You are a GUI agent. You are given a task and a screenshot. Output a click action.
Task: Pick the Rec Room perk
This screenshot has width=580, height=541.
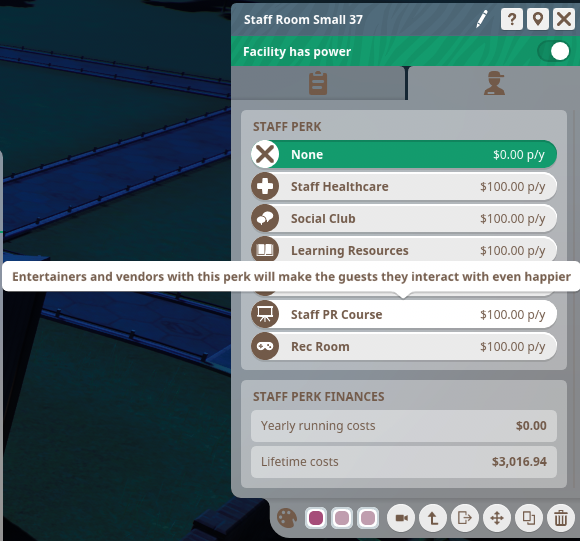(x=404, y=346)
